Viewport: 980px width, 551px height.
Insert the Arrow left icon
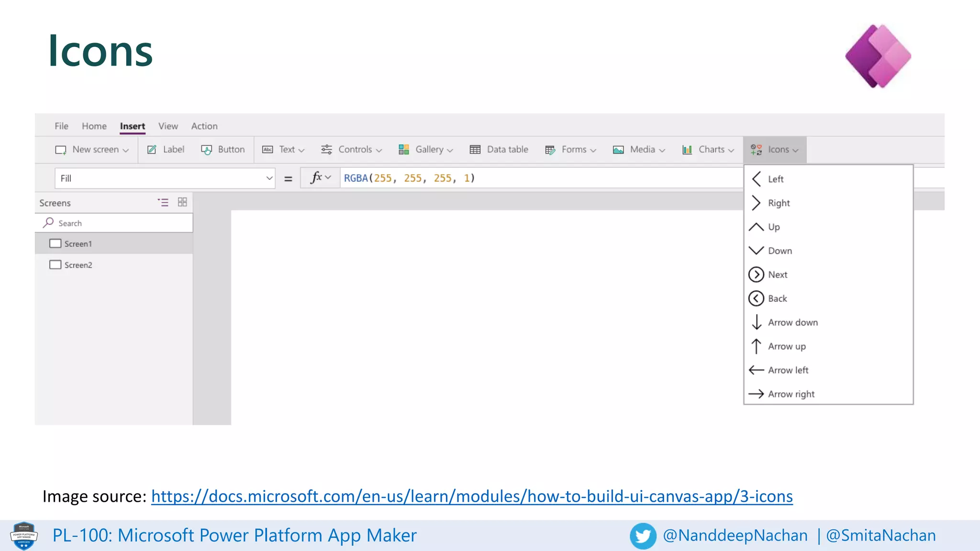(756, 370)
